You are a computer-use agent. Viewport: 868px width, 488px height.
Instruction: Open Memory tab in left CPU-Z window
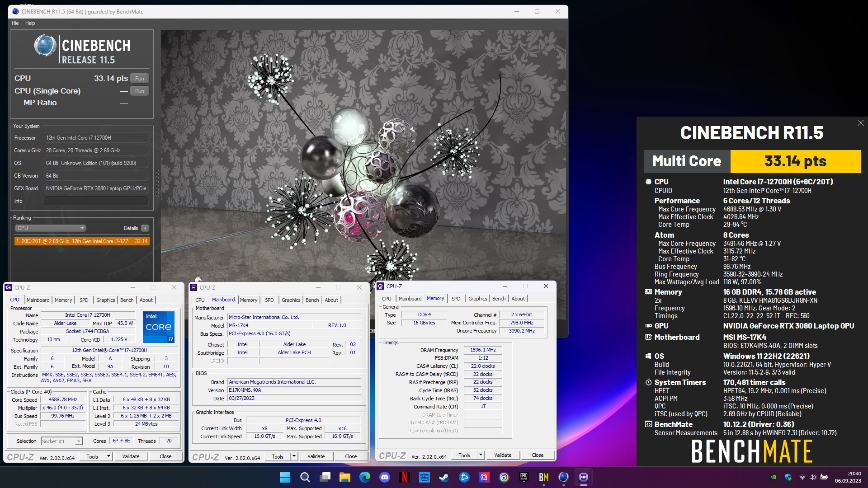pyautogui.click(x=63, y=300)
